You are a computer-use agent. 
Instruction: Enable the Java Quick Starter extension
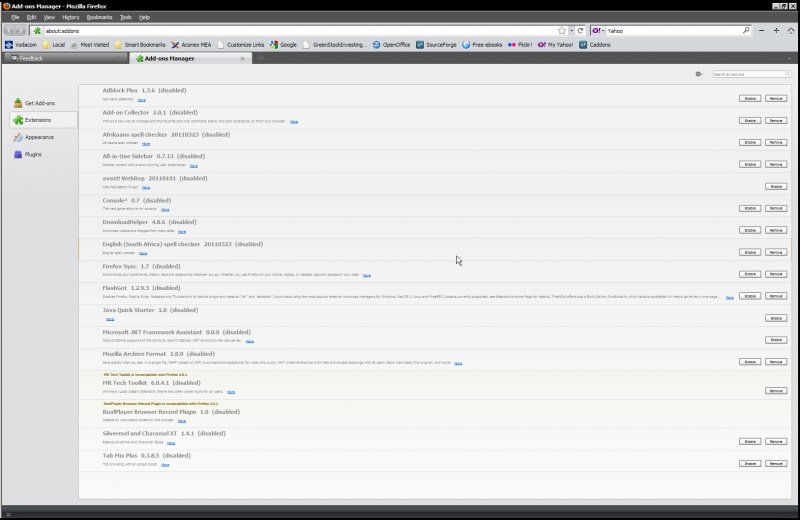(776, 318)
